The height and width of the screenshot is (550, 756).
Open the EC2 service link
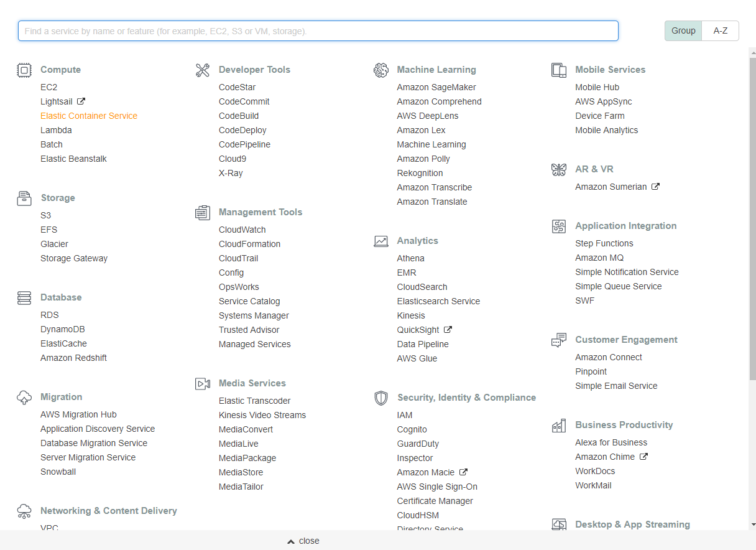coord(49,87)
